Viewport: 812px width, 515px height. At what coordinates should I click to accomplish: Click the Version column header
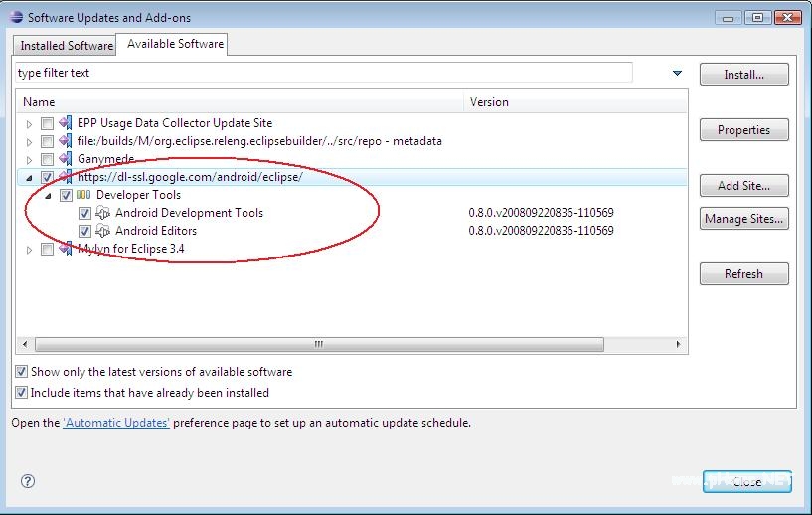575,102
